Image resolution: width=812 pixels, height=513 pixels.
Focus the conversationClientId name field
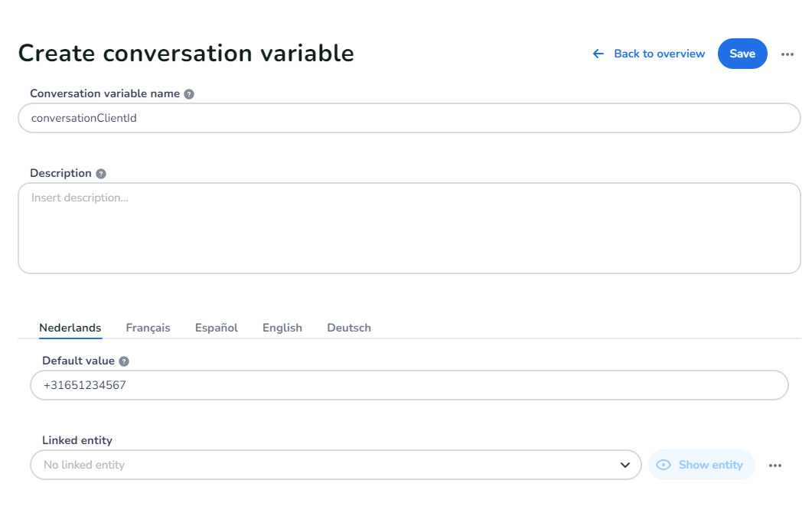pos(409,119)
